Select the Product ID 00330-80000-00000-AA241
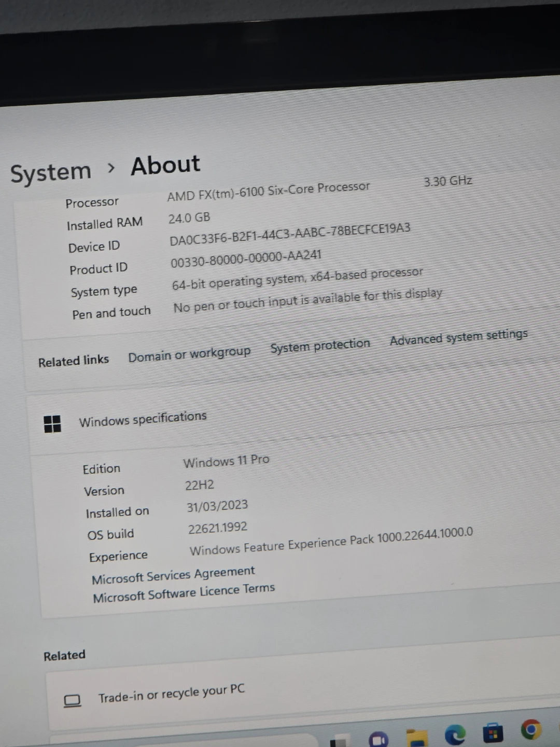The width and height of the screenshot is (560, 747). [246, 258]
